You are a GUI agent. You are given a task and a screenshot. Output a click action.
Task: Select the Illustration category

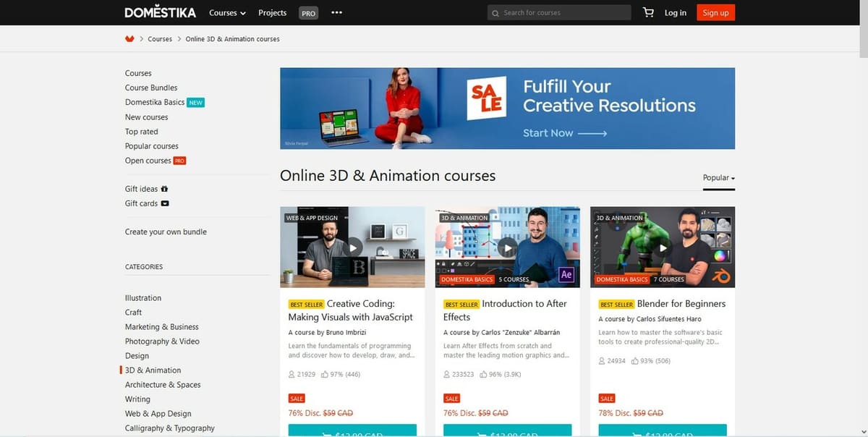pyautogui.click(x=143, y=298)
